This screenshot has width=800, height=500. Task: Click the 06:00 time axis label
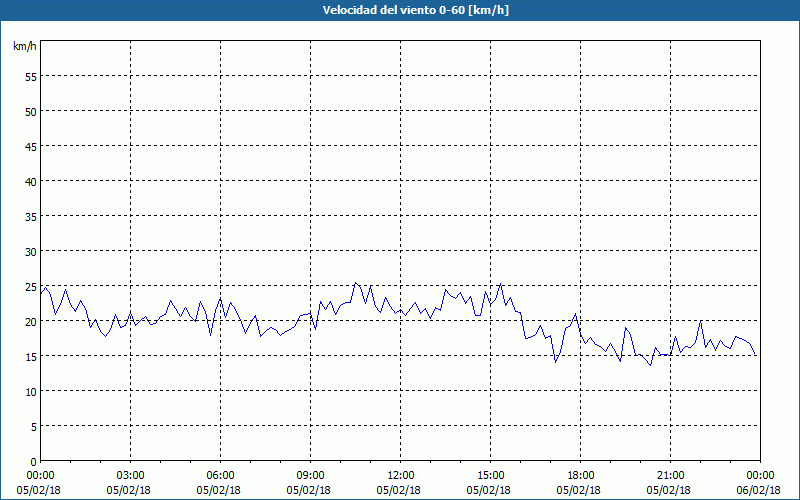[x=220, y=476]
